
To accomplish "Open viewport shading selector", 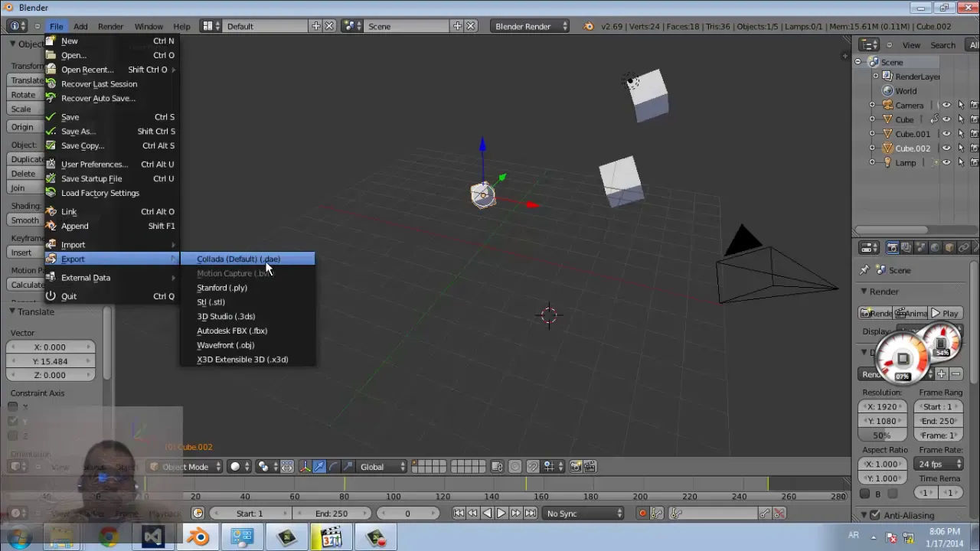I will coord(240,467).
